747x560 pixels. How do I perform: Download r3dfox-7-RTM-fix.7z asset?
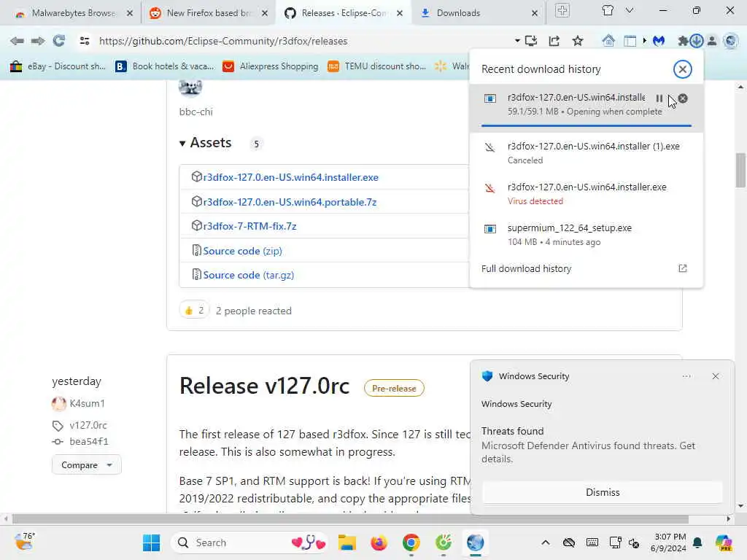249,226
